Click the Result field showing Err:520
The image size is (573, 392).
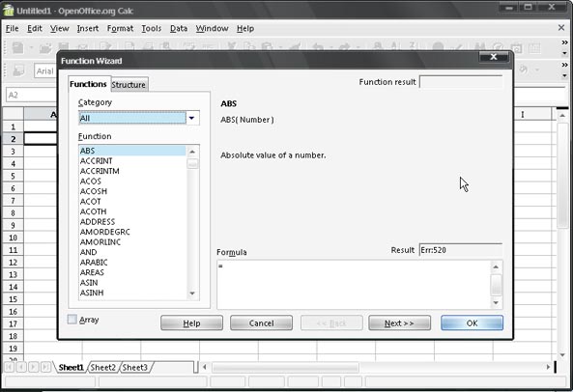coord(461,250)
